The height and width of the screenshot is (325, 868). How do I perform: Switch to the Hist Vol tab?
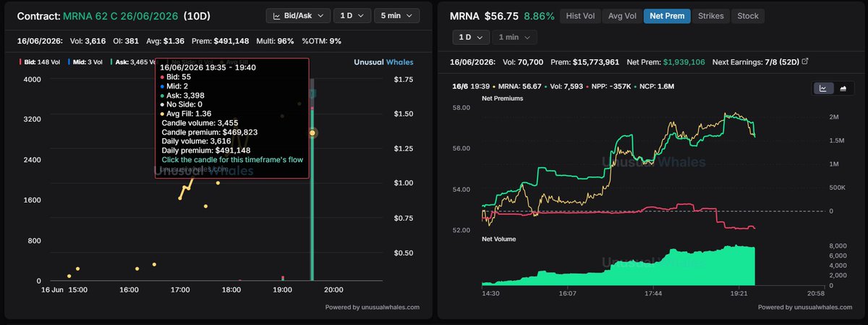[580, 16]
